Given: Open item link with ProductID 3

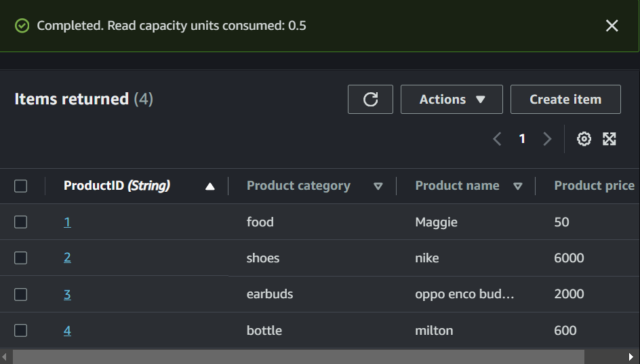Looking at the screenshot, I should 67,294.
